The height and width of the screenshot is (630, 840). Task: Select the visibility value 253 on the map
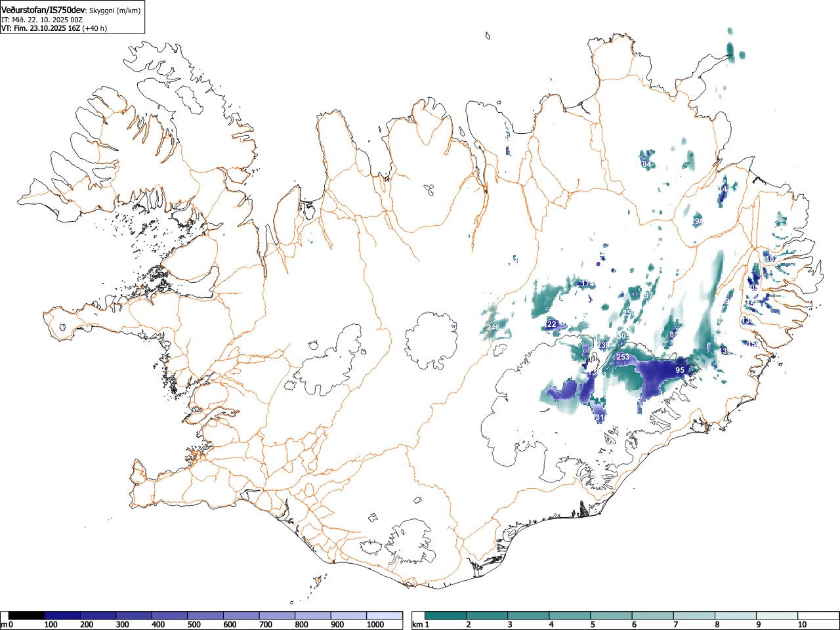(623, 357)
